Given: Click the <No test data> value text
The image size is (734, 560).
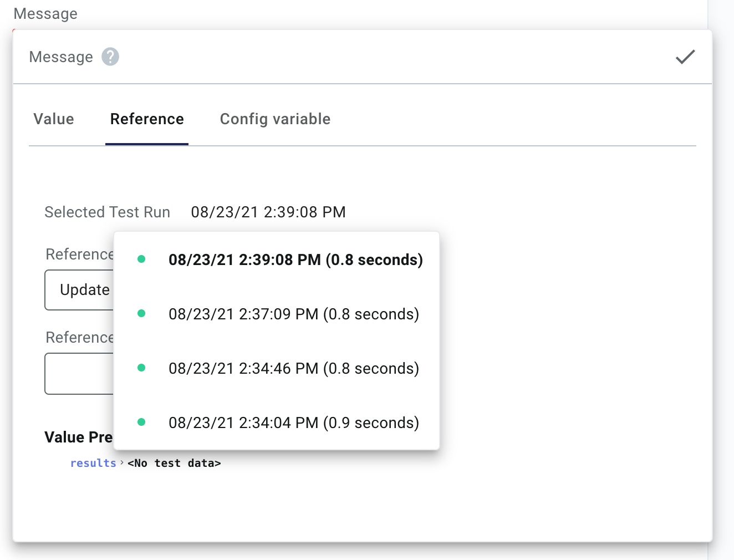Looking at the screenshot, I should 175,462.
